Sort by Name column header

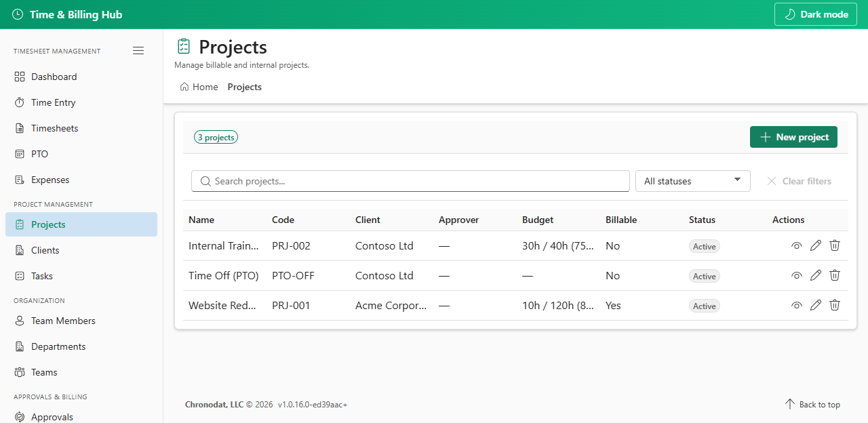[201, 220]
